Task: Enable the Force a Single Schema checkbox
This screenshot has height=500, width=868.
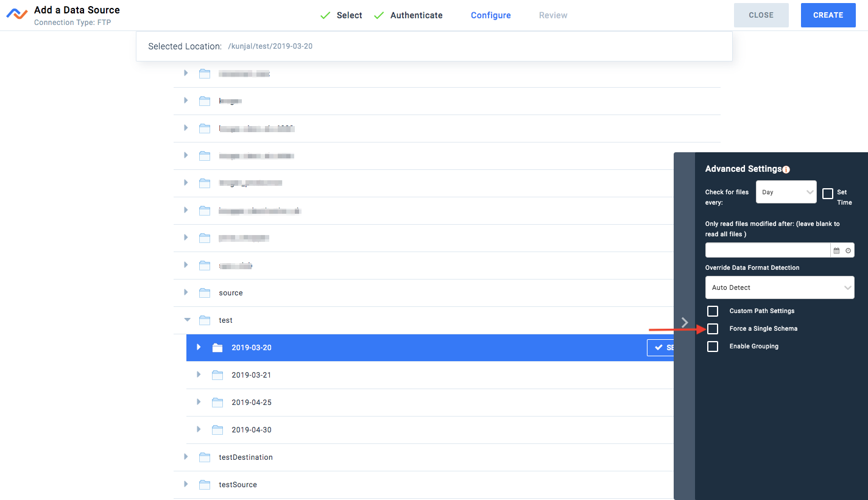Action: coord(713,329)
